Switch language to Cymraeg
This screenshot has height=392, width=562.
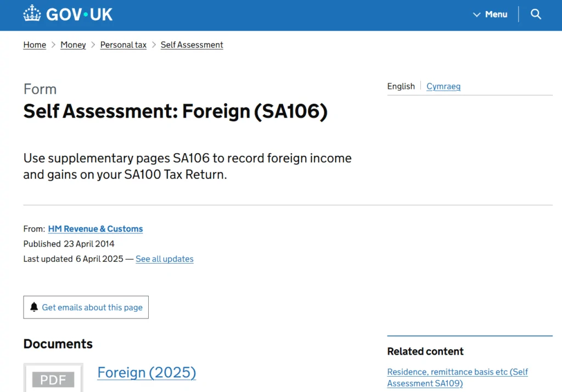point(443,86)
